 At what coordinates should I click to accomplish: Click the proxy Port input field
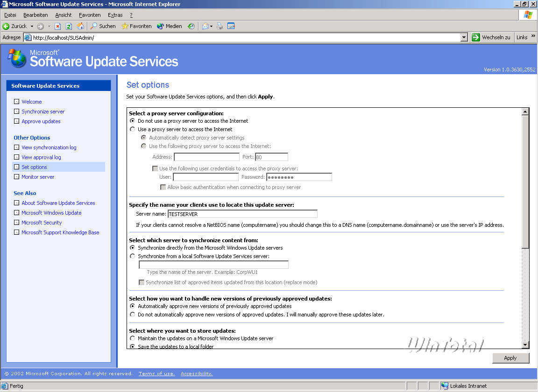click(x=271, y=157)
